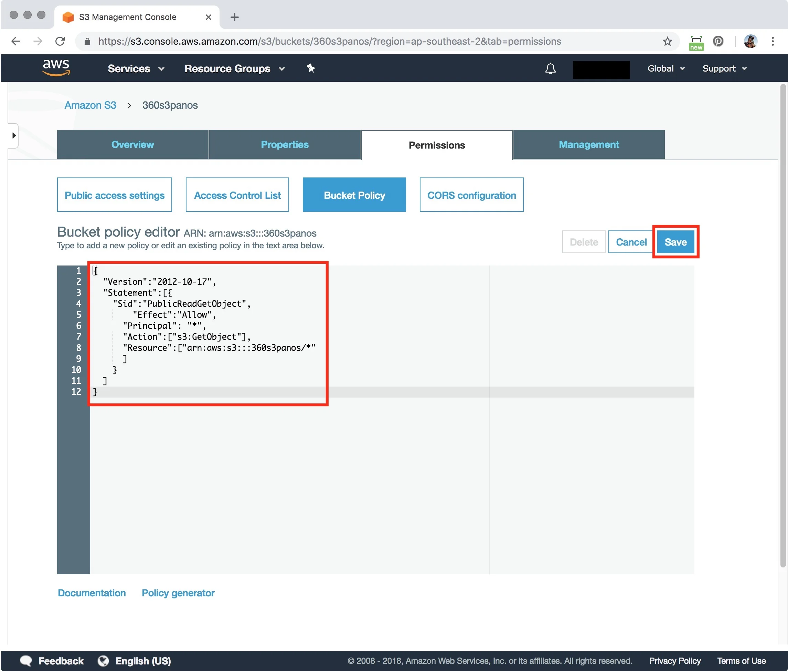Image resolution: width=788 pixels, height=672 pixels.
Task: Click the "Statement":[{ line
Action: 137,293
